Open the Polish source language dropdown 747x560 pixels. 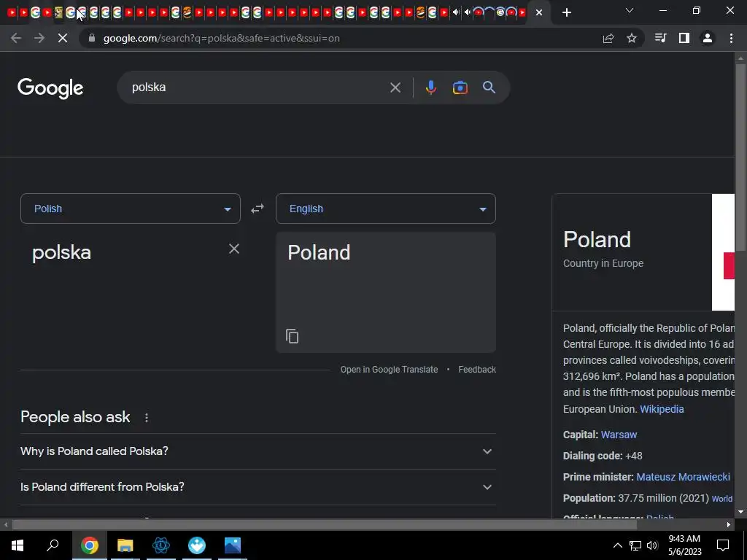tap(131, 209)
